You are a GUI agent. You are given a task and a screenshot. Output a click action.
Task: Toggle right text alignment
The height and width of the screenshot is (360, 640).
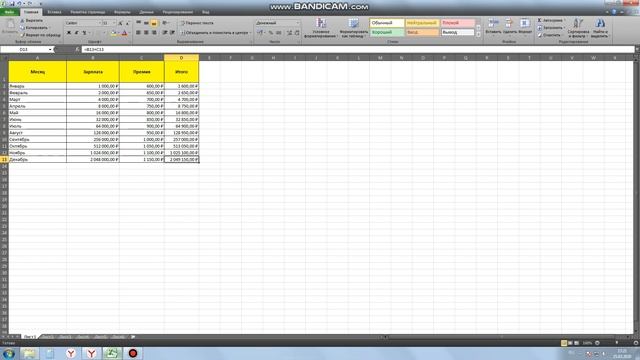pos(154,33)
